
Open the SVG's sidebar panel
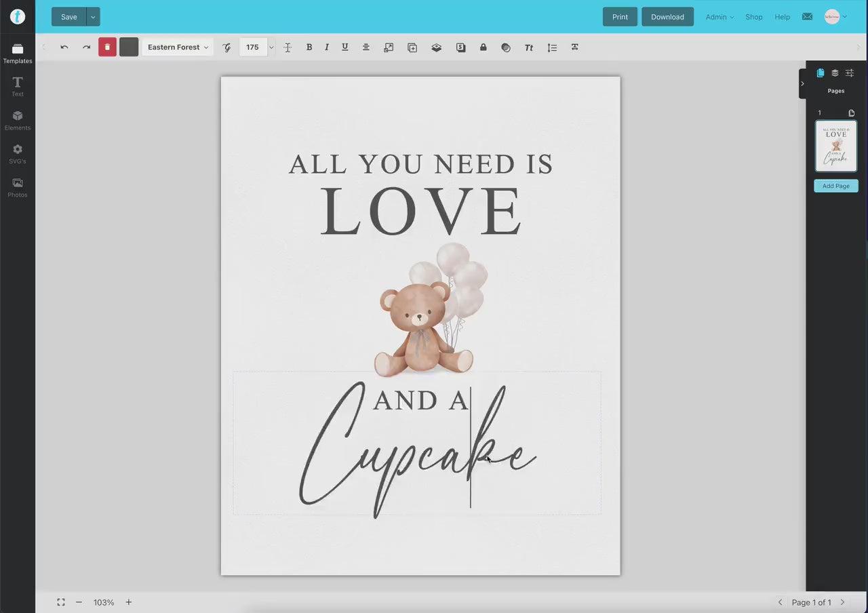[18, 155]
